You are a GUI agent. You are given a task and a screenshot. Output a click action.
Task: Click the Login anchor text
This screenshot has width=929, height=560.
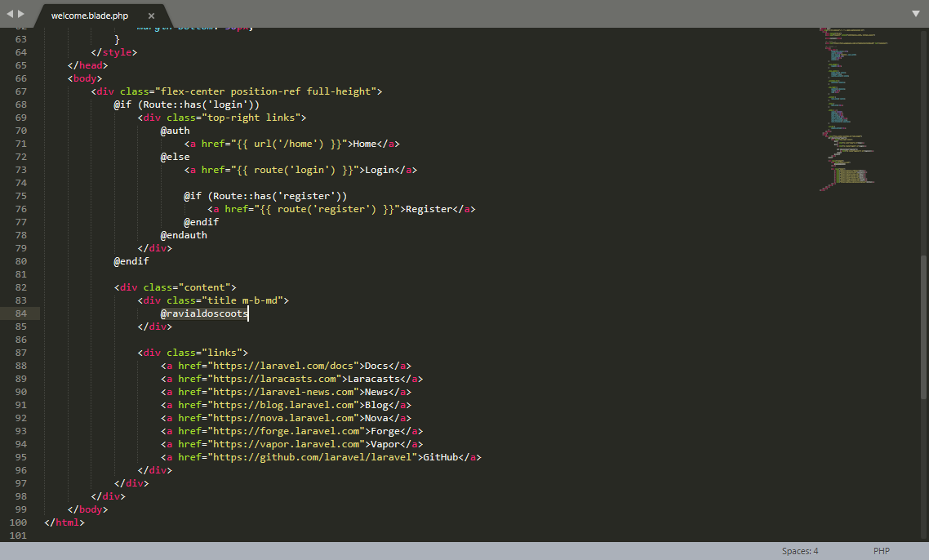tap(380, 170)
